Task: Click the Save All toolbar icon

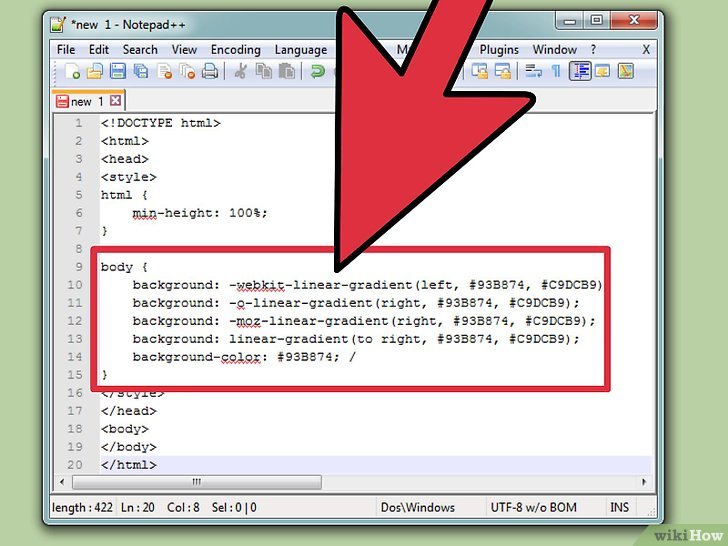Action: 141,71
